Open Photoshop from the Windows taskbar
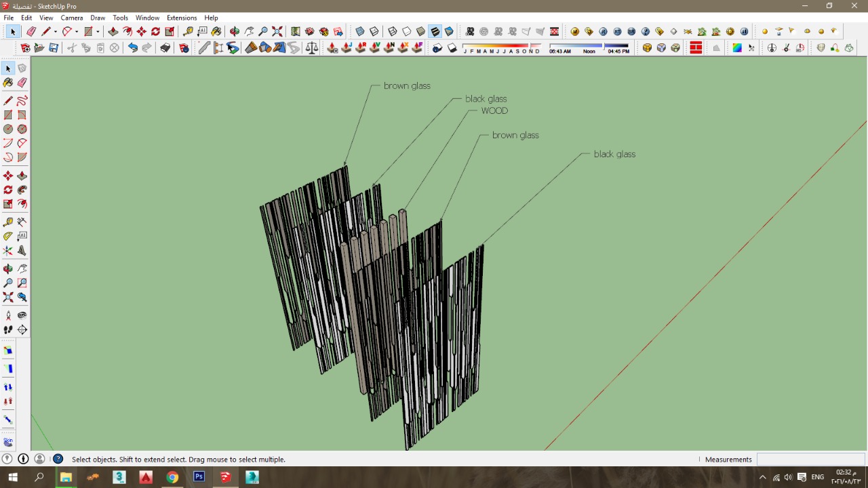The width and height of the screenshot is (868, 488). point(199,477)
